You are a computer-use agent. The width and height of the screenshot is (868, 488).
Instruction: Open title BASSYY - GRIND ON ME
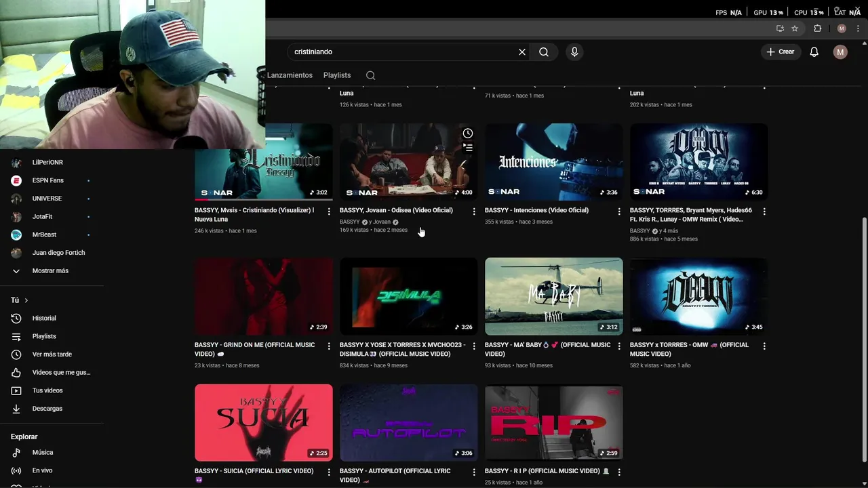254,349
